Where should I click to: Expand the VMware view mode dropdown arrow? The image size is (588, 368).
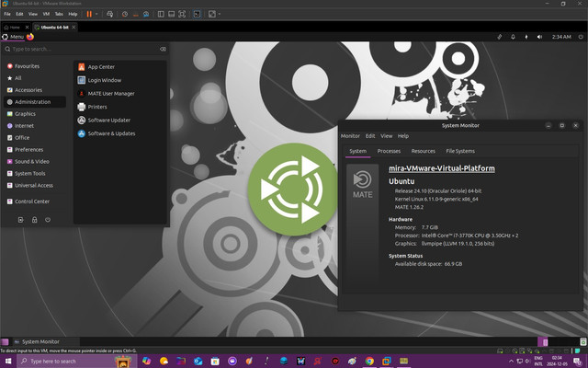click(219, 15)
